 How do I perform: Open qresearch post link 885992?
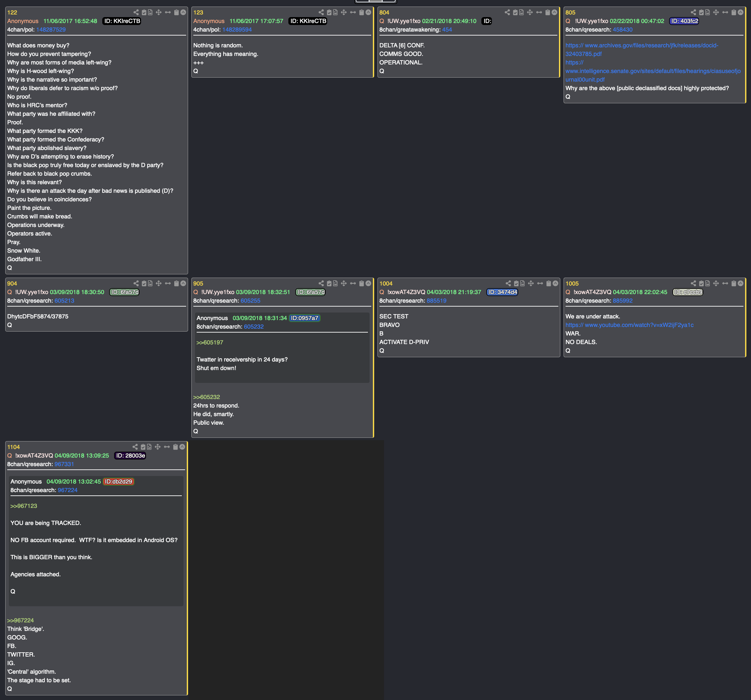click(x=622, y=300)
